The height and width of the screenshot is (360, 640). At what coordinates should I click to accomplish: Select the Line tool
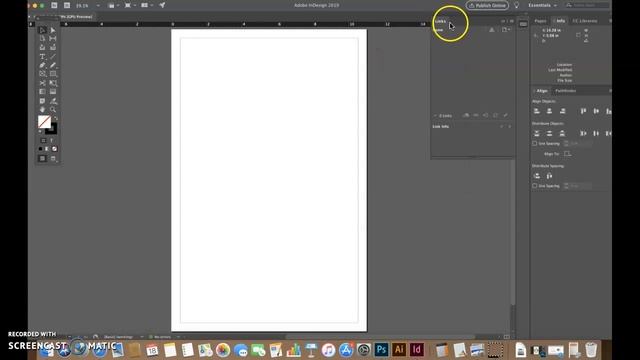[x=53, y=57]
